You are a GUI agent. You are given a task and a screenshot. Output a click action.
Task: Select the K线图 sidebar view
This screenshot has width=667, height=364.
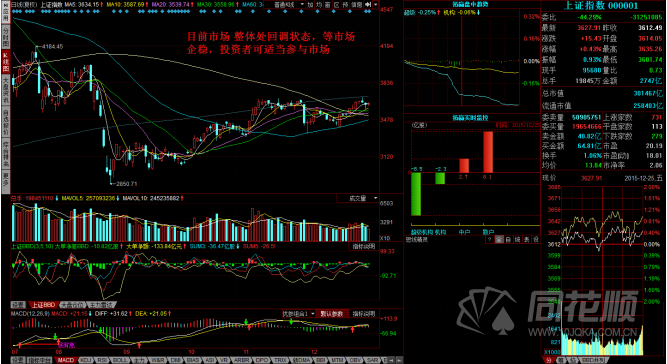(6, 61)
